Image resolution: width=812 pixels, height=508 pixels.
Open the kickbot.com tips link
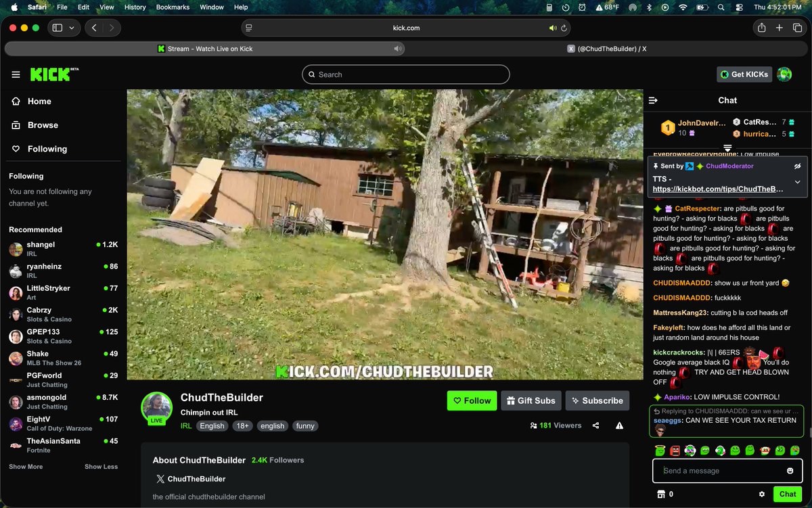[x=719, y=189]
